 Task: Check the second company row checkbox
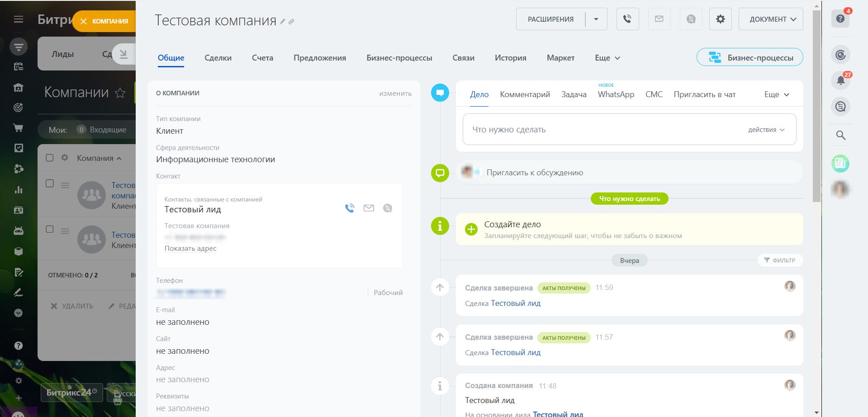[50, 229]
